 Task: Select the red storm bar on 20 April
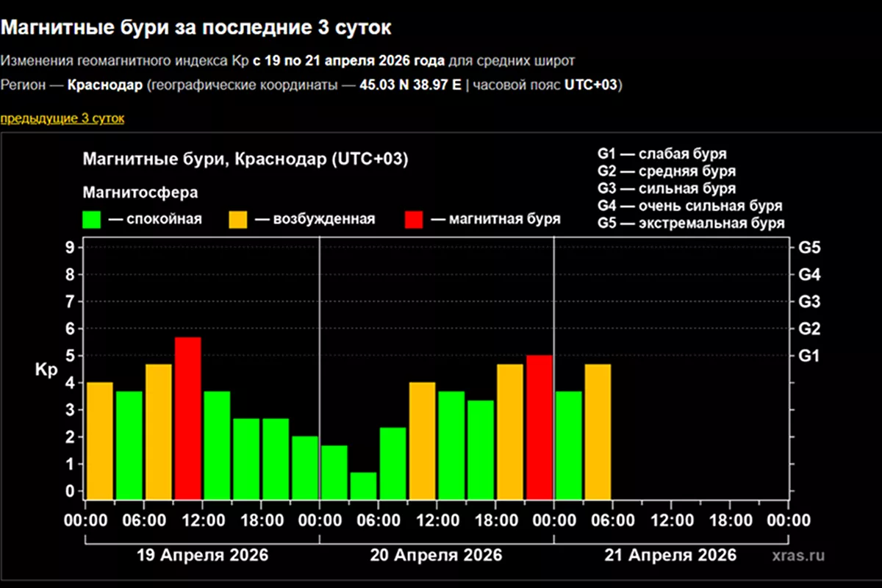pos(539,426)
